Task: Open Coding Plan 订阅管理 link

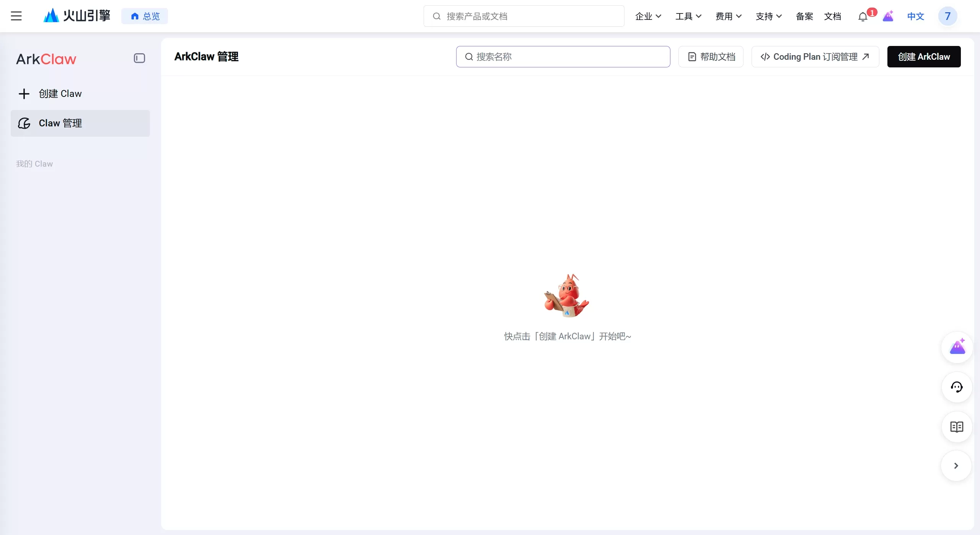Action: (x=815, y=57)
